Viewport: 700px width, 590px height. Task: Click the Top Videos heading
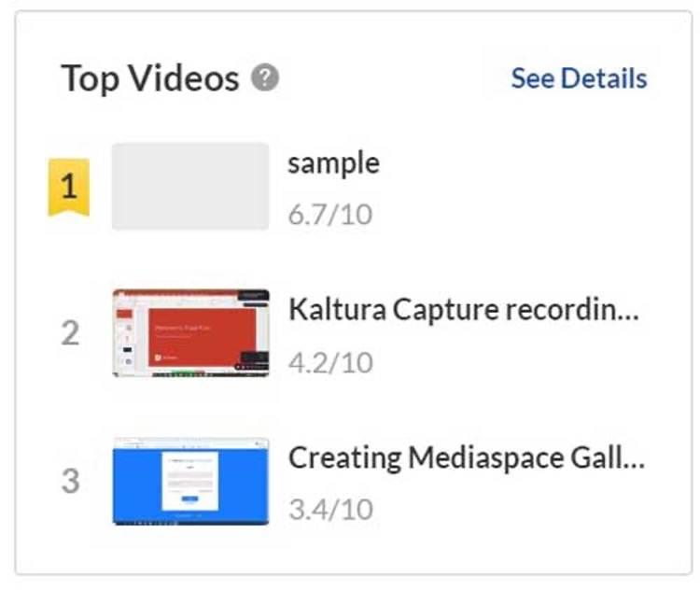click(150, 78)
